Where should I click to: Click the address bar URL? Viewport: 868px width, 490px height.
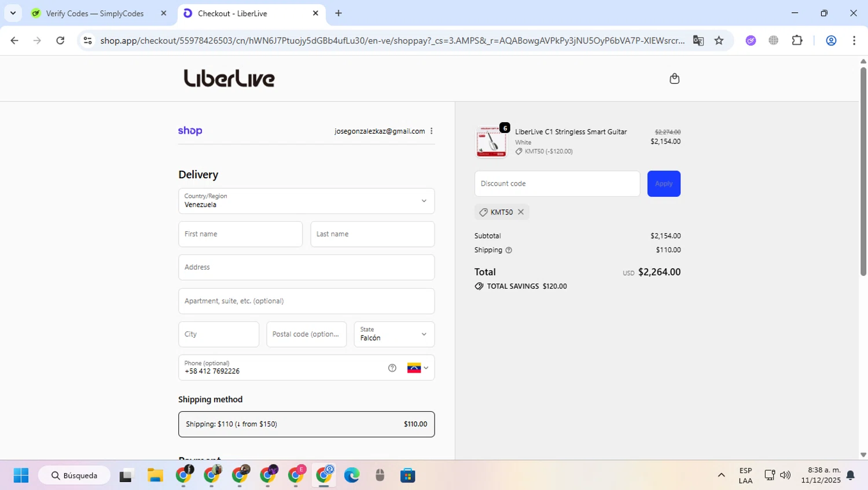pos(392,40)
